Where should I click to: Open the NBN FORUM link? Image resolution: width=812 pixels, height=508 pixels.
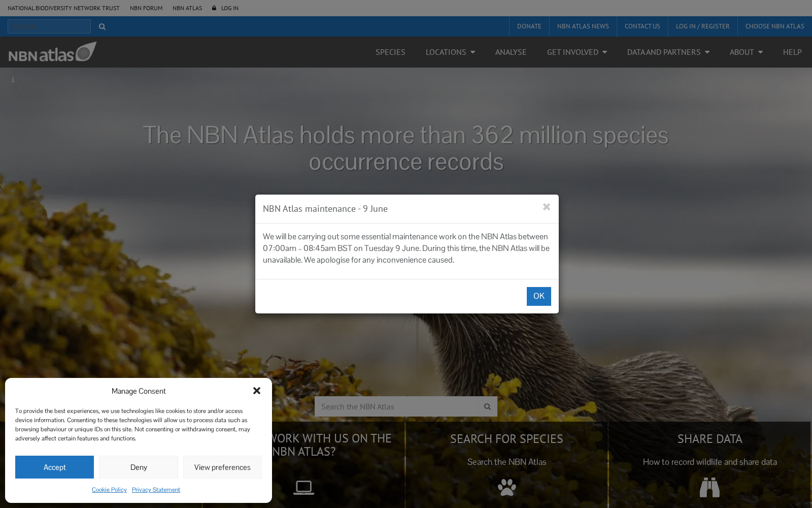pos(146,8)
